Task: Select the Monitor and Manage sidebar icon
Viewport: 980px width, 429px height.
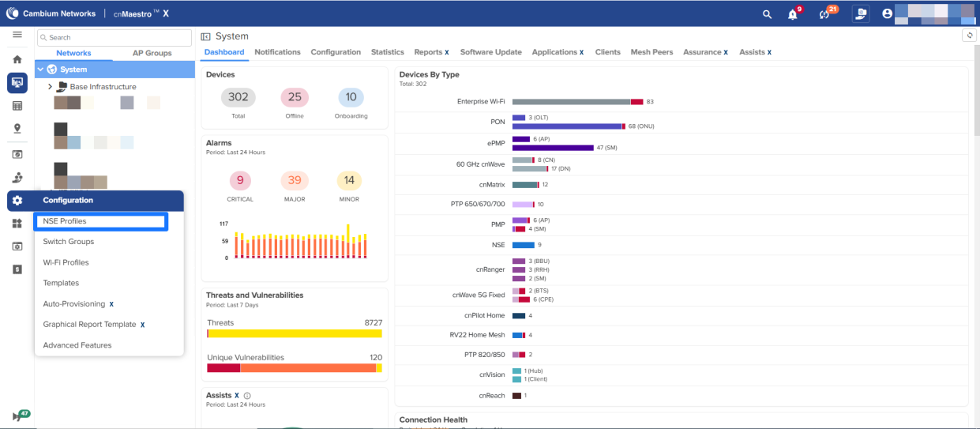Action: [x=17, y=82]
